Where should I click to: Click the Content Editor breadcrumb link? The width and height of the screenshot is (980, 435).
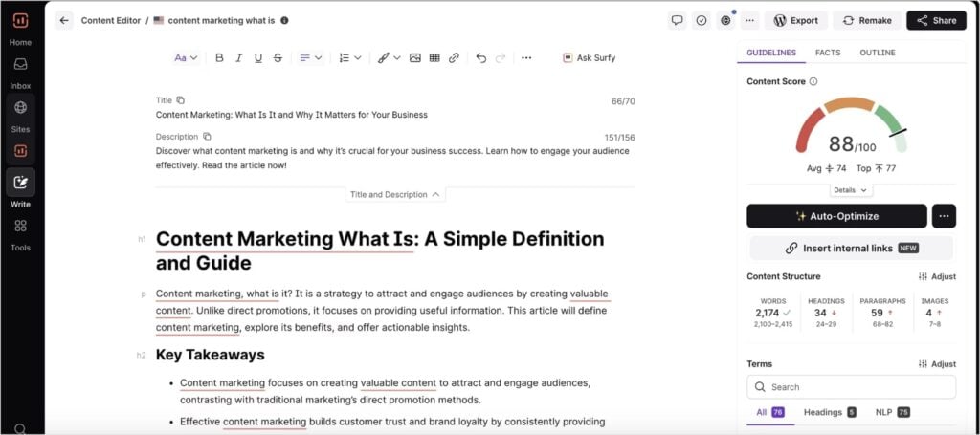tap(111, 21)
